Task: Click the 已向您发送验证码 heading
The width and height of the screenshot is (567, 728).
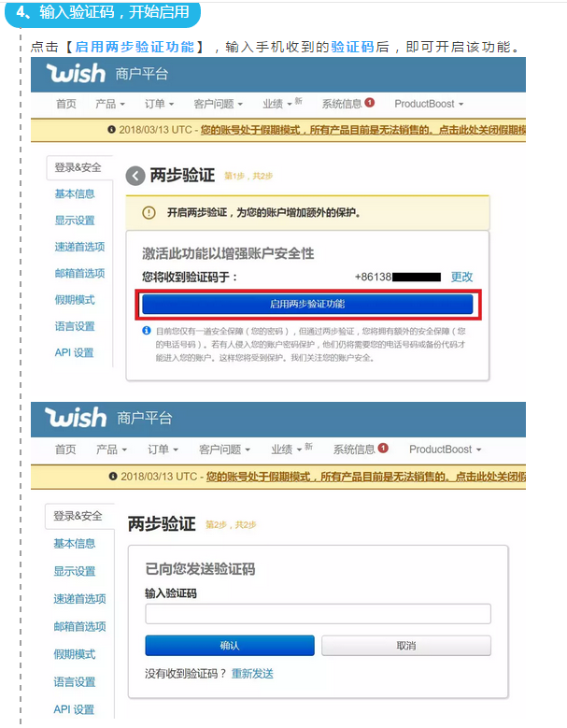Action: (200, 569)
